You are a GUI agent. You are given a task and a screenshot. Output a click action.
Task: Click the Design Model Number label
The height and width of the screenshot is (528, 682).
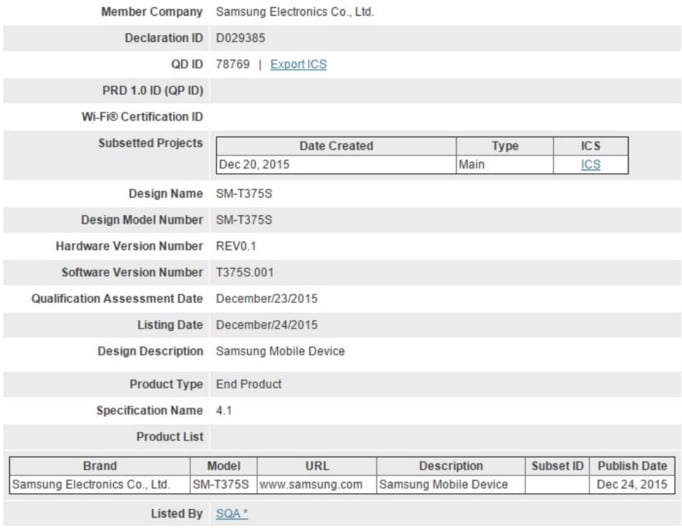[142, 220]
